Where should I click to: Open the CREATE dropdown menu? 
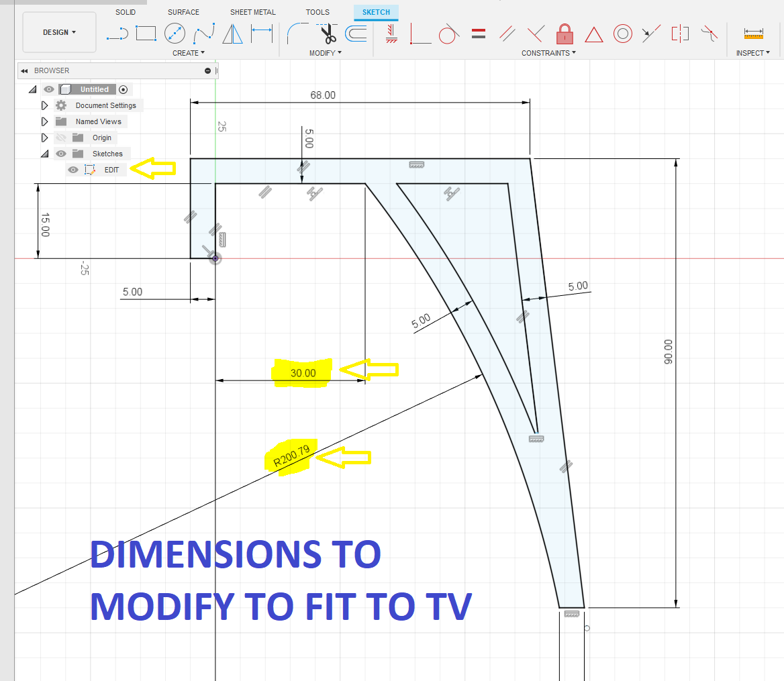[189, 53]
